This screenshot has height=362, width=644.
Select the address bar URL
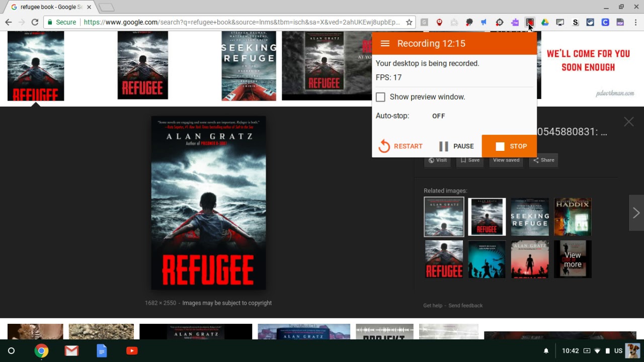tap(242, 22)
